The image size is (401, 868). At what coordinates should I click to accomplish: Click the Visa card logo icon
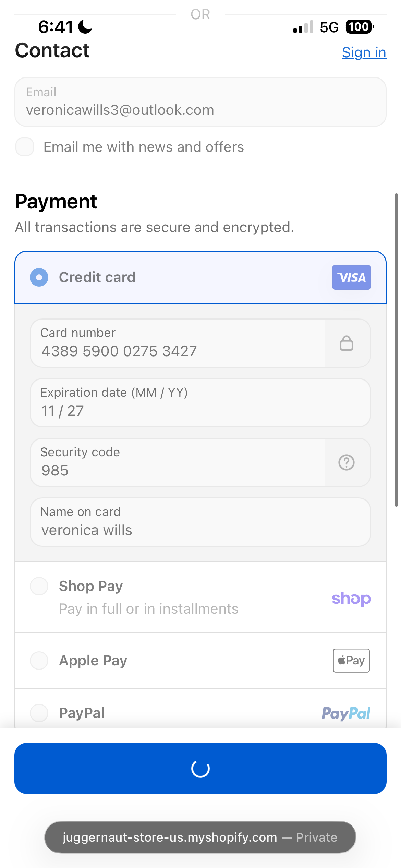click(x=351, y=277)
